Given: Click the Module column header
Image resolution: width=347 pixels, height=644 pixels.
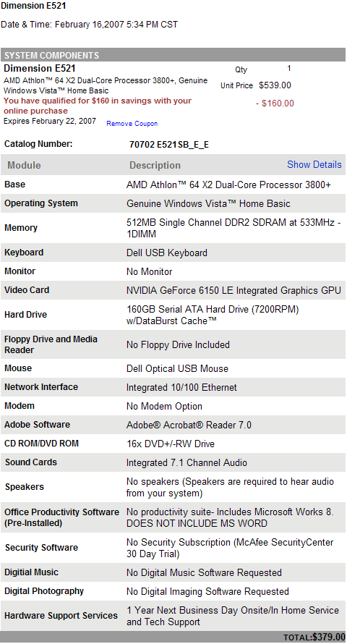Looking at the screenshot, I should (x=24, y=165).
